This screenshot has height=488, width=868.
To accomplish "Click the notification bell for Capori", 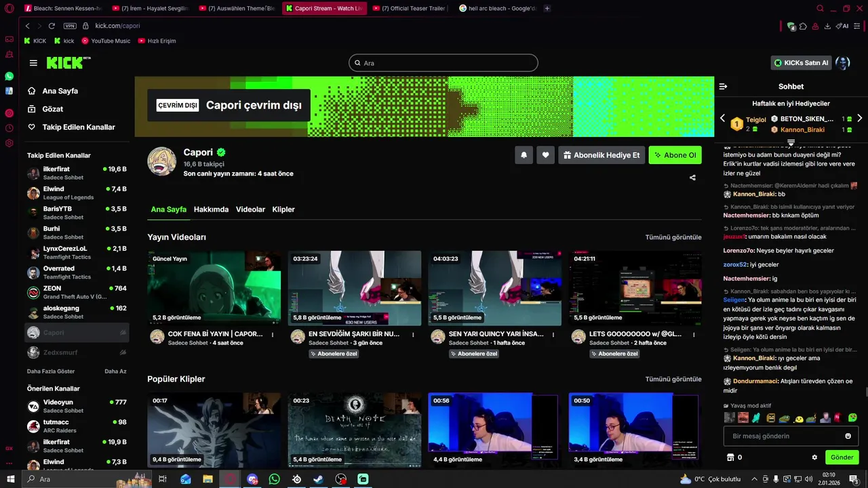I will (524, 155).
